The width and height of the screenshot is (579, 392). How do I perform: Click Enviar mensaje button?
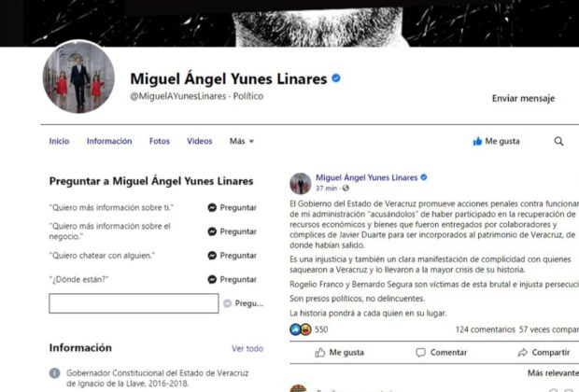point(523,98)
